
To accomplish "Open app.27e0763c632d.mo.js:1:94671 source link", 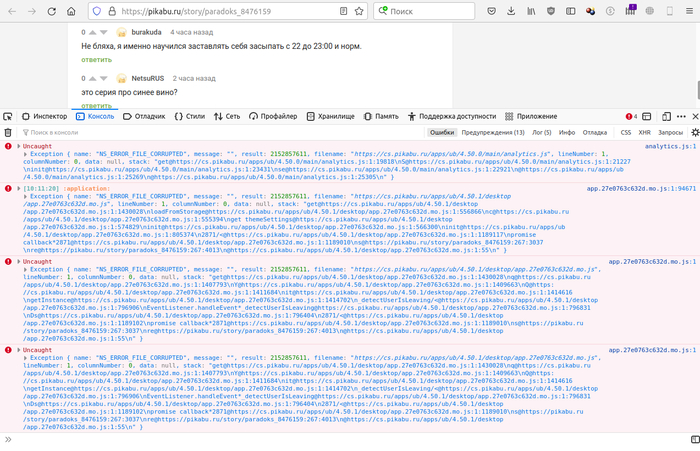I will click(x=641, y=188).
